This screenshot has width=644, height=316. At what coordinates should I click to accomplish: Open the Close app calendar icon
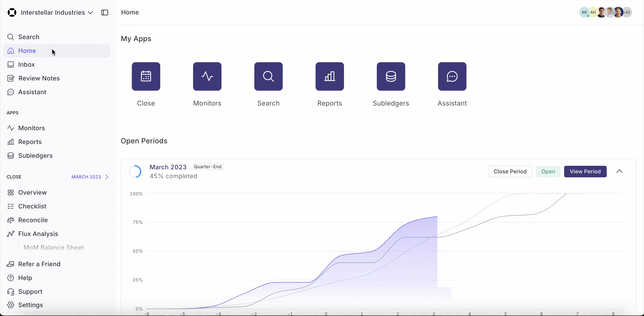pos(146,76)
